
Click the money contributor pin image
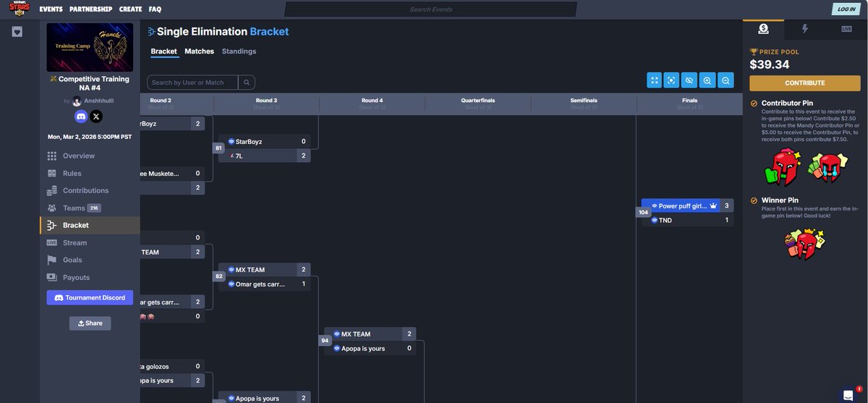point(827,167)
